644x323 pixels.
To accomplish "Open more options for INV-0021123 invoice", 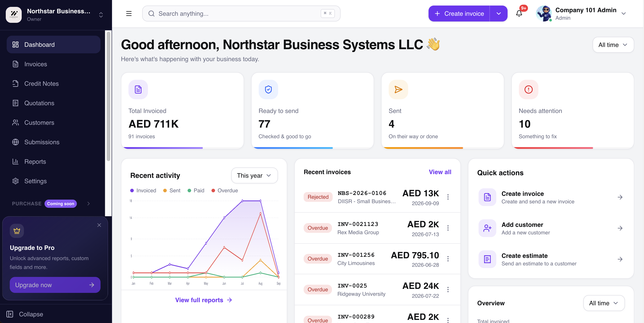I will (x=448, y=228).
